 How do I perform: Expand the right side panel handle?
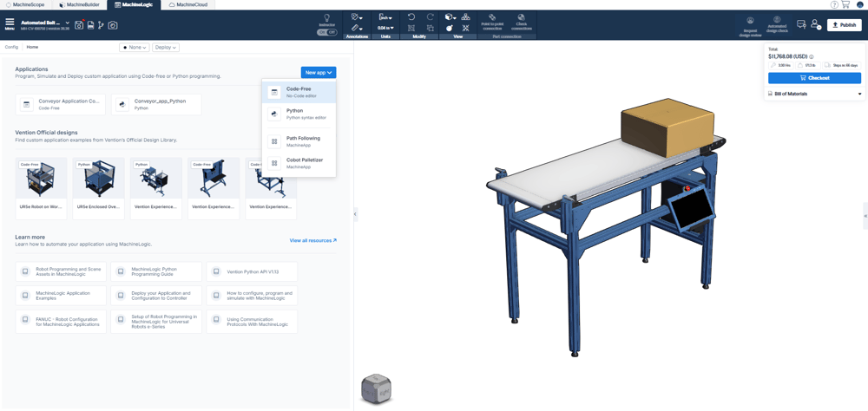tap(865, 216)
